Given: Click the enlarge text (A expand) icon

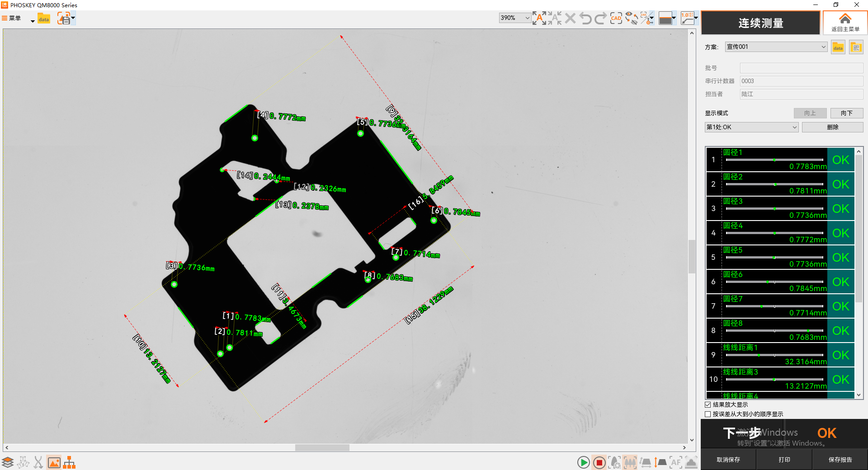Looking at the screenshot, I should coord(539,19).
